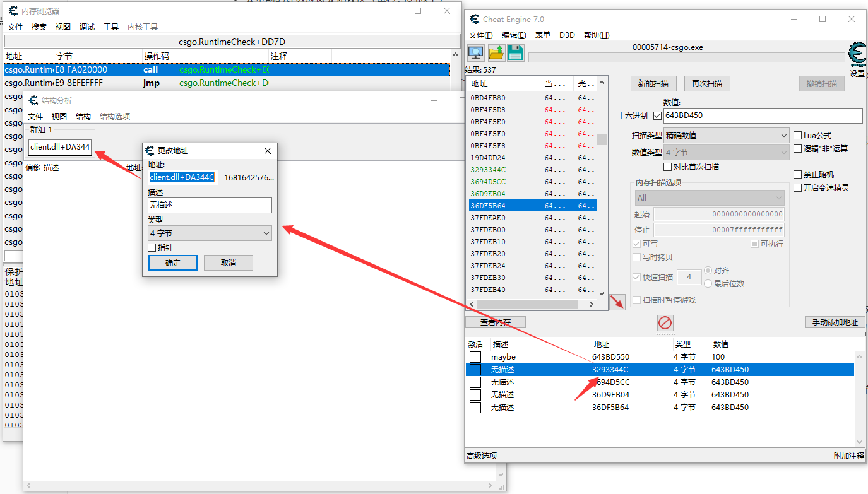Click the red clear-list no-entry icon
The width and height of the screenshot is (868, 494).
(x=665, y=323)
